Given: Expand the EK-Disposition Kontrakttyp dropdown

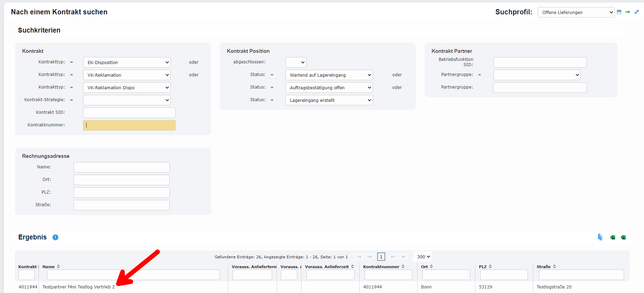Looking at the screenshot, I should (x=127, y=62).
